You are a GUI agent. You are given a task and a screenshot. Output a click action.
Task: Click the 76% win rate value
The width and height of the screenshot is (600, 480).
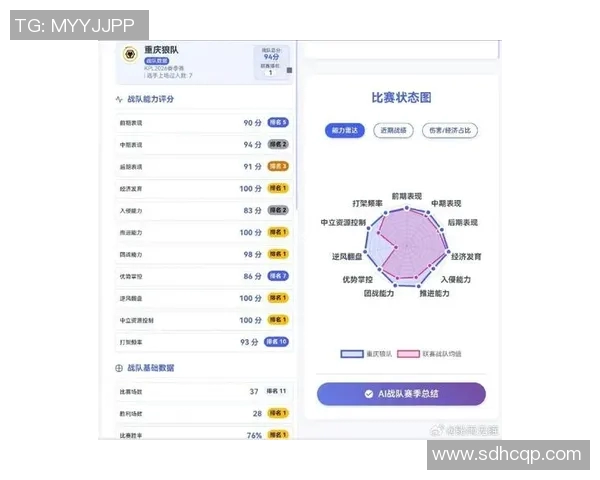tap(254, 436)
